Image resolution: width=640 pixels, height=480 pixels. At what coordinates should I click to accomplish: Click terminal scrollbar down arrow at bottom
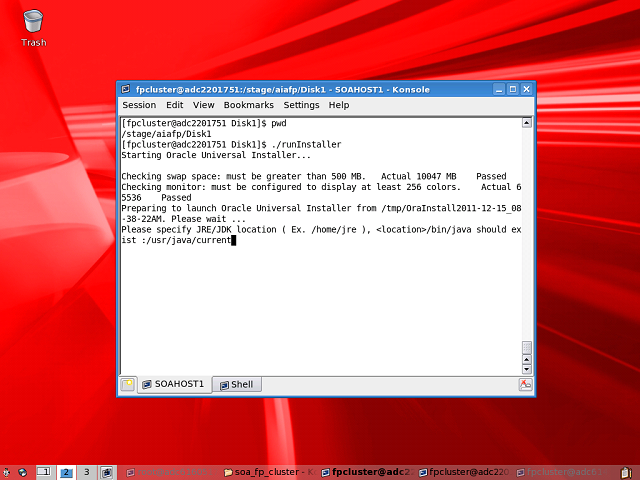coord(526,368)
